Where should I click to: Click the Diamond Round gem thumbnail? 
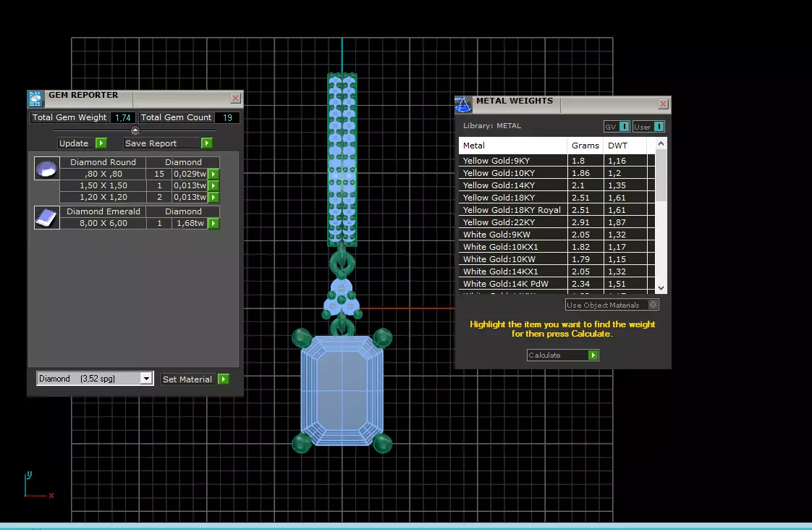pos(46,169)
